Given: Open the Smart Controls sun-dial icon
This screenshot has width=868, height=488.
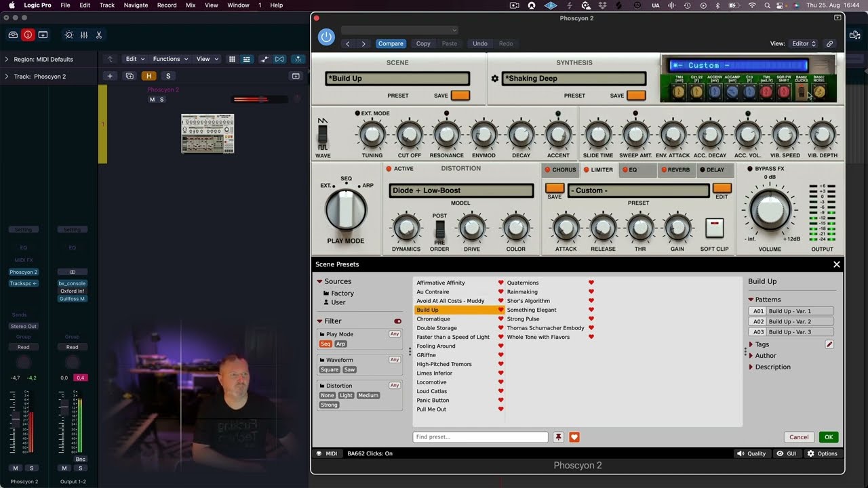Looking at the screenshot, I should tap(68, 35).
